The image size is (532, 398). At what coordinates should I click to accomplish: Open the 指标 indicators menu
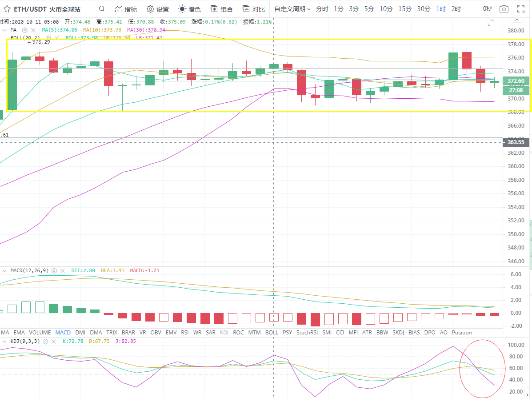(126, 9)
